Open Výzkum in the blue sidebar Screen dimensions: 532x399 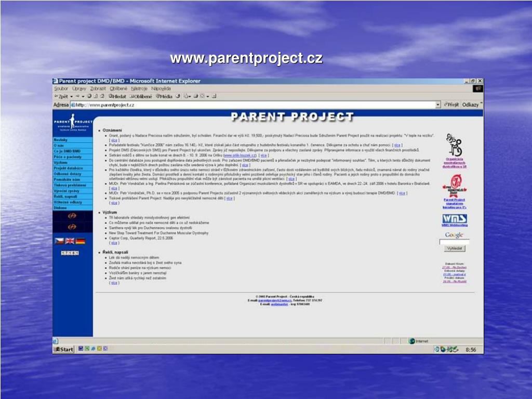73,163
